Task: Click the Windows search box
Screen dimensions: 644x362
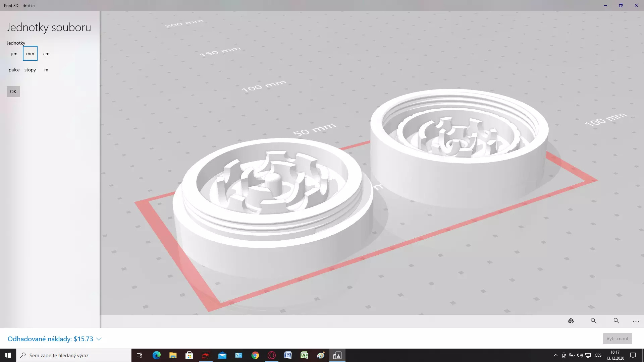Action: [x=74, y=355]
